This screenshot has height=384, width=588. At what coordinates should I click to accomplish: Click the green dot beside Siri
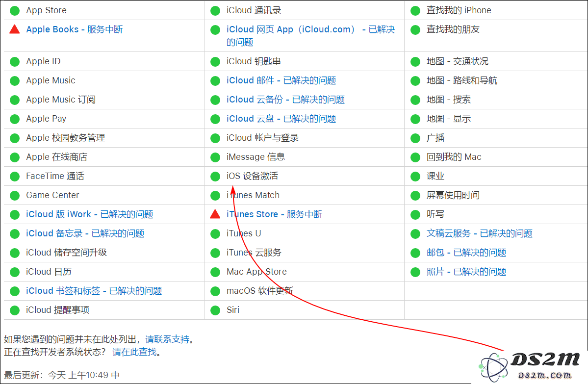point(215,310)
